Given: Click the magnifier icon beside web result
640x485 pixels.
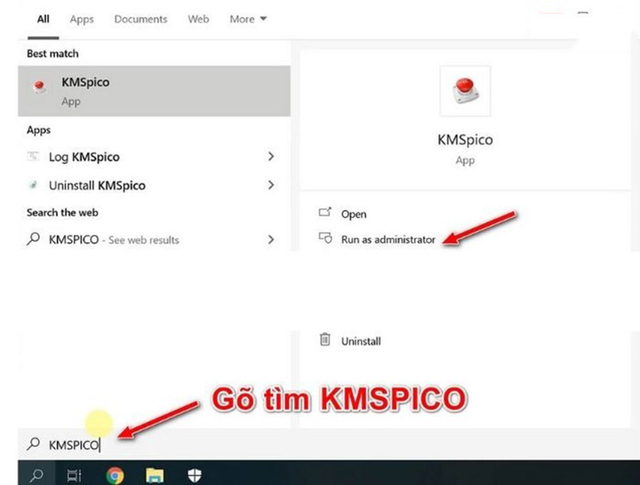Looking at the screenshot, I should pos(33,239).
